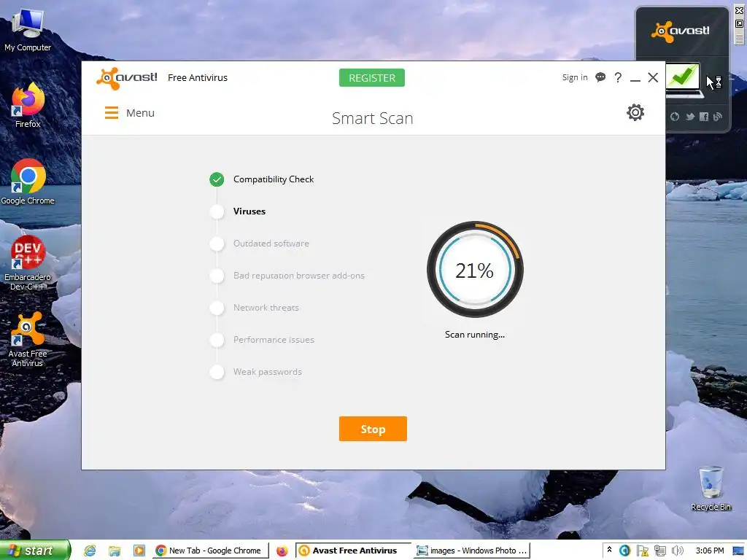Open Embarcadero Dev-C++ desktop shortcut
The width and height of the screenshot is (747, 560).
tap(28, 262)
